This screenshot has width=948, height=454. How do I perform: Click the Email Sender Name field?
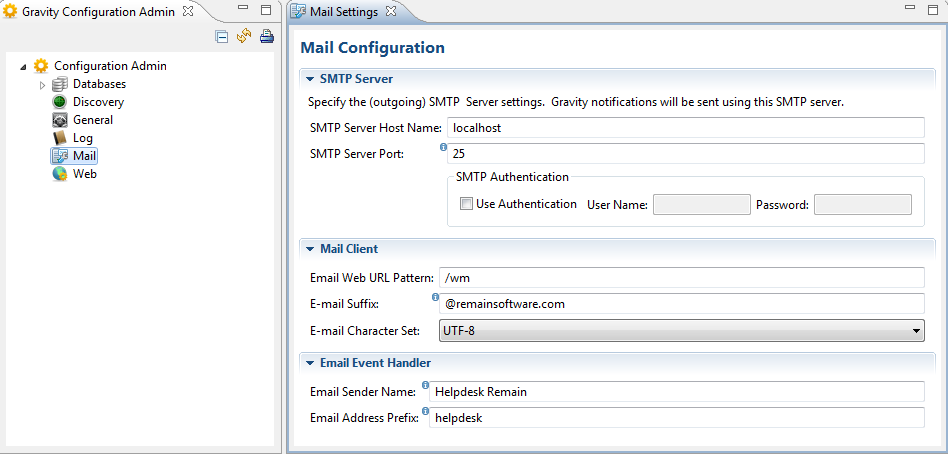(x=676, y=392)
